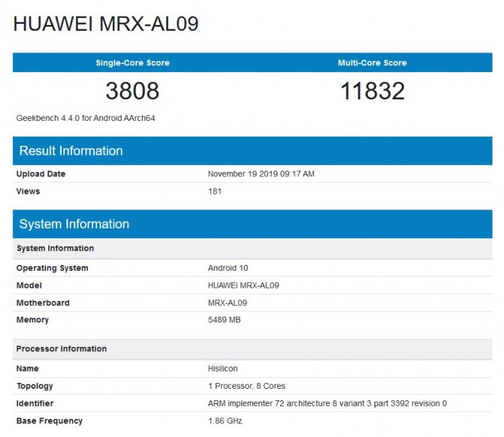Click the processor Name label
The image size is (504, 437).
pyautogui.click(x=27, y=369)
